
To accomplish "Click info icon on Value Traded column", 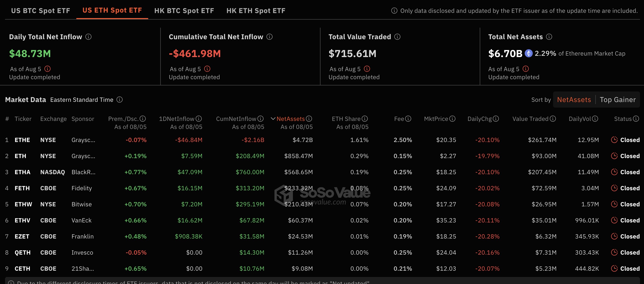I will tap(553, 119).
